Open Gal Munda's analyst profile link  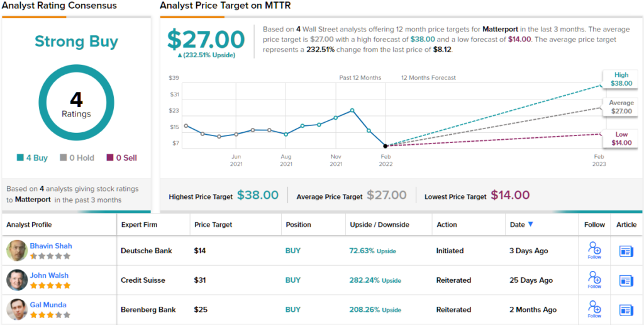point(49,305)
